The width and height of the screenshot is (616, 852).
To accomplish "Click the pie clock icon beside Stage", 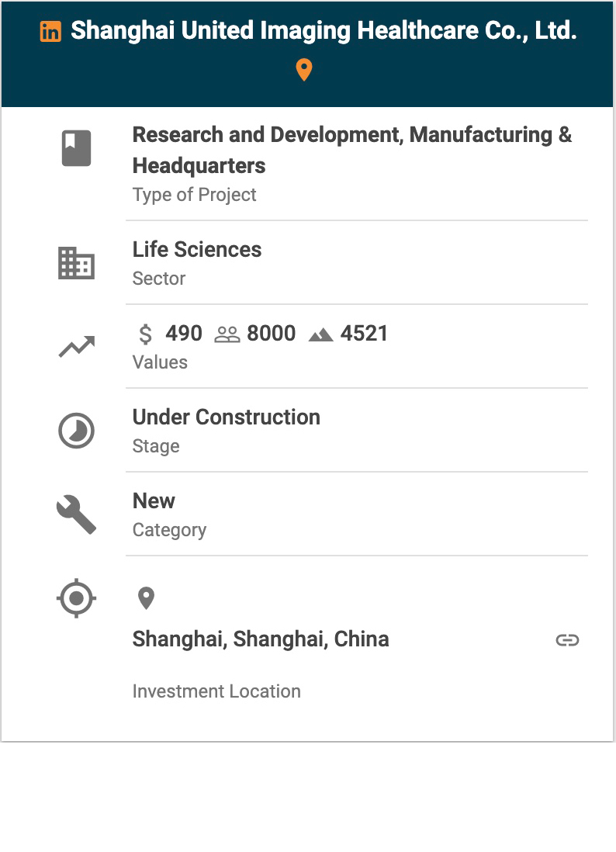I will coord(76,431).
